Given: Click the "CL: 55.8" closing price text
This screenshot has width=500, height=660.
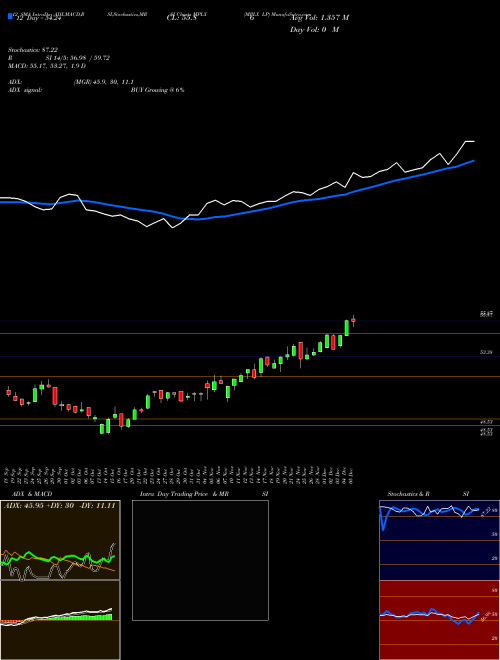Looking at the screenshot, I should [184, 17].
